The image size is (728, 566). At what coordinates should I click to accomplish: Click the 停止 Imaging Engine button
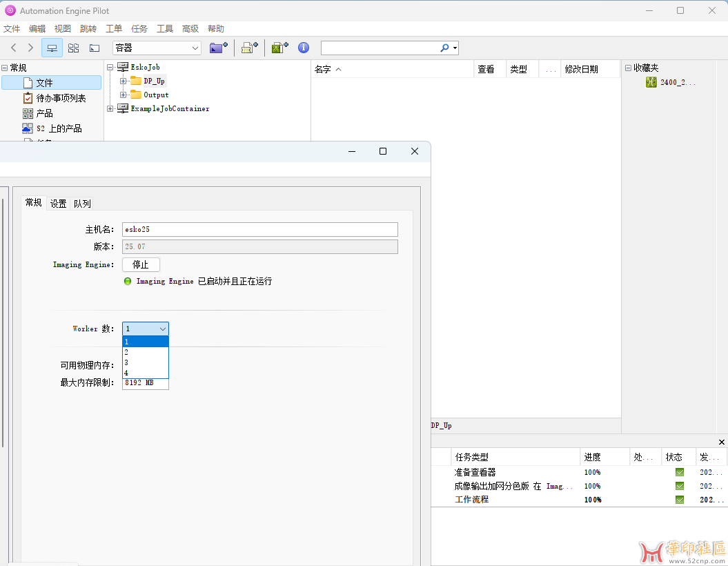coord(141,264)
